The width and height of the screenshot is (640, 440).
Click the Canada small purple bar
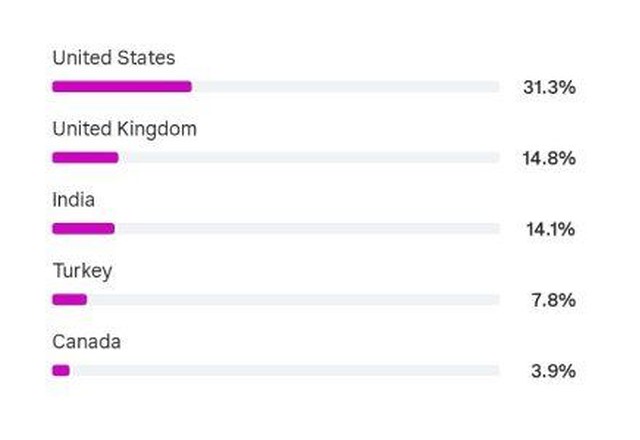pos(61,371)
